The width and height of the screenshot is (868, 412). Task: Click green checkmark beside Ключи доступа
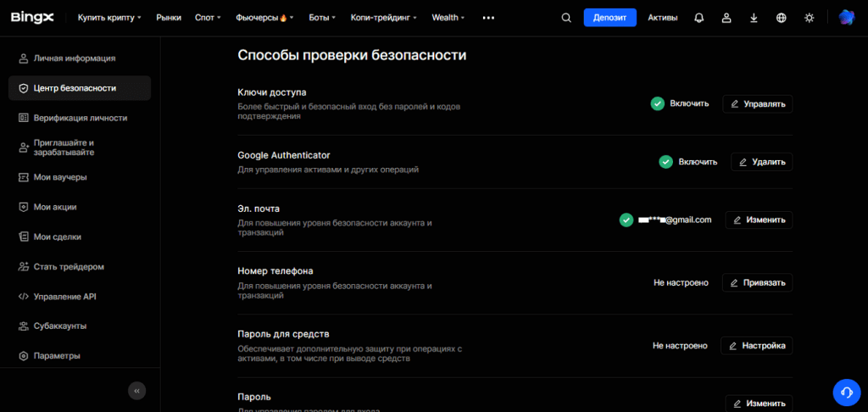tap(657, 103)
